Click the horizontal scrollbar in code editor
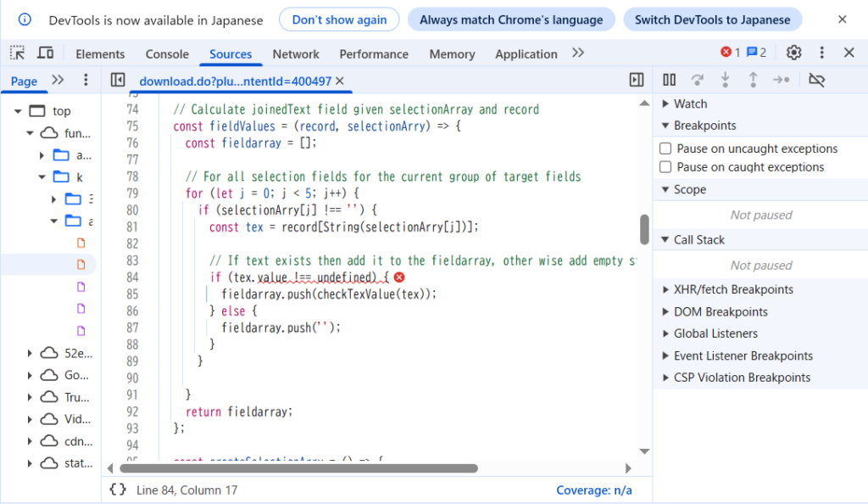Screen dimensions: 868x504 pyautogui.click(x=297, y=468)
